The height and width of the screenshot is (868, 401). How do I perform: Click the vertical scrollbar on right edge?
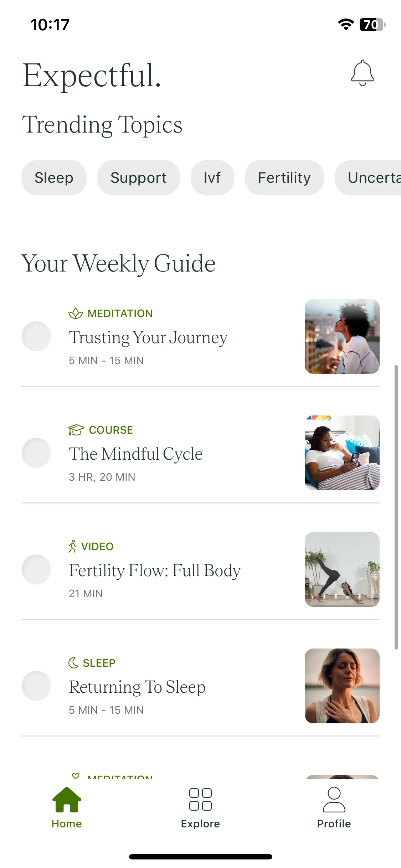point(396,507)
